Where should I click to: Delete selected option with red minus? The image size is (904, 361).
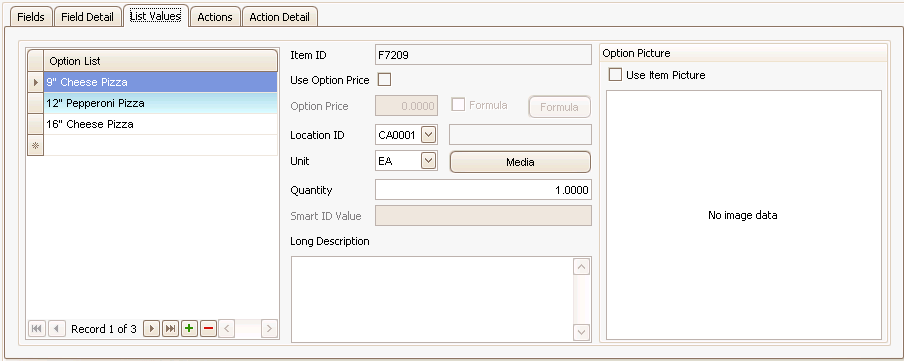tap(208, 329)
